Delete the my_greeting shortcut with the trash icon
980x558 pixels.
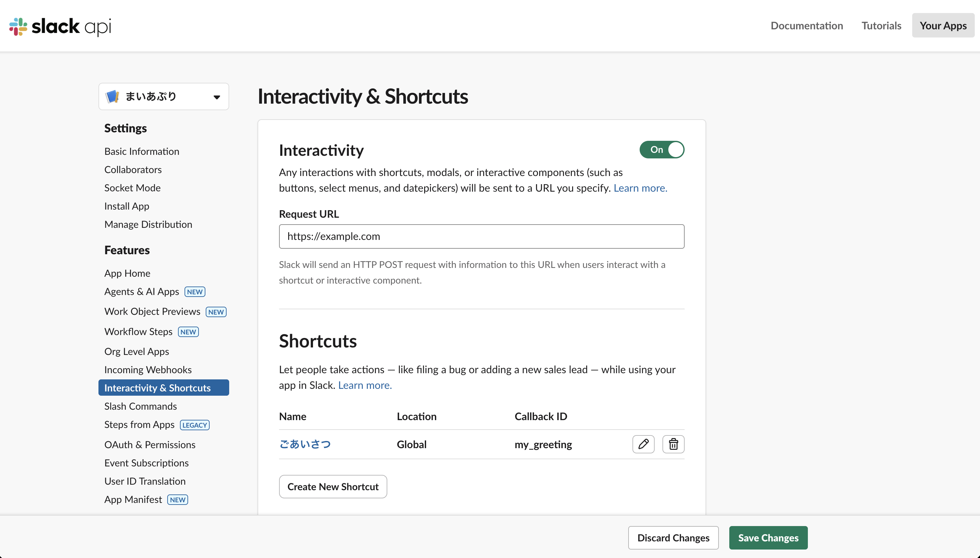(x=673, y=444)
